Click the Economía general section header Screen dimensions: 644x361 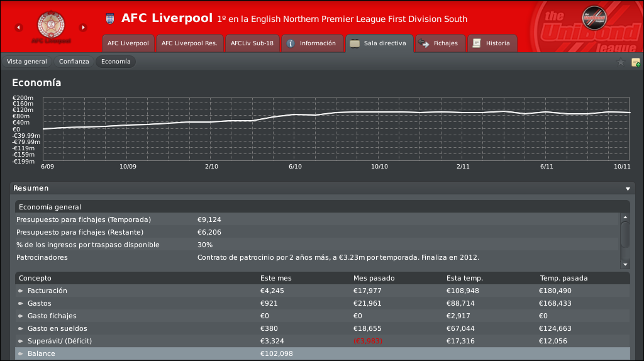coord(323,207)
